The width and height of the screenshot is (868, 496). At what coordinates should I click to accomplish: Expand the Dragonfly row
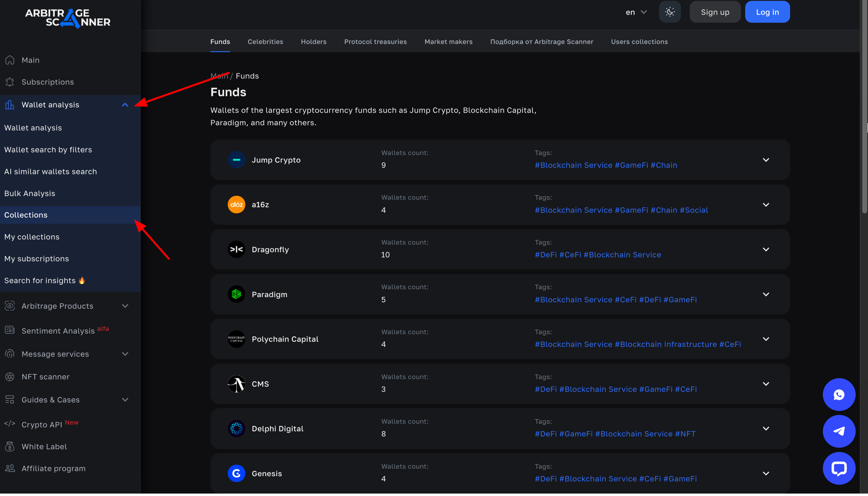[766, 249]
